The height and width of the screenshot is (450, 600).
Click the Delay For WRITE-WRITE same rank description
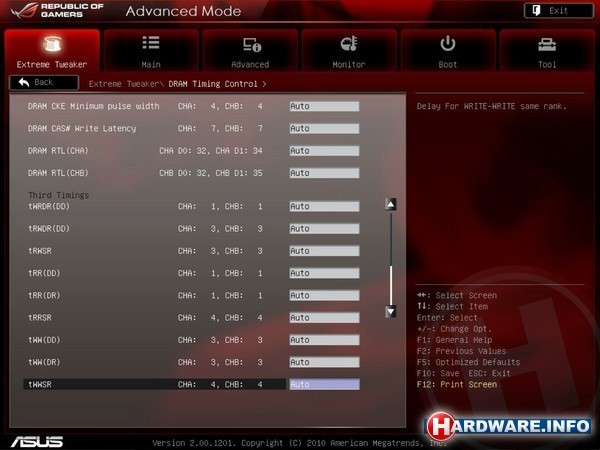(492, 106)
